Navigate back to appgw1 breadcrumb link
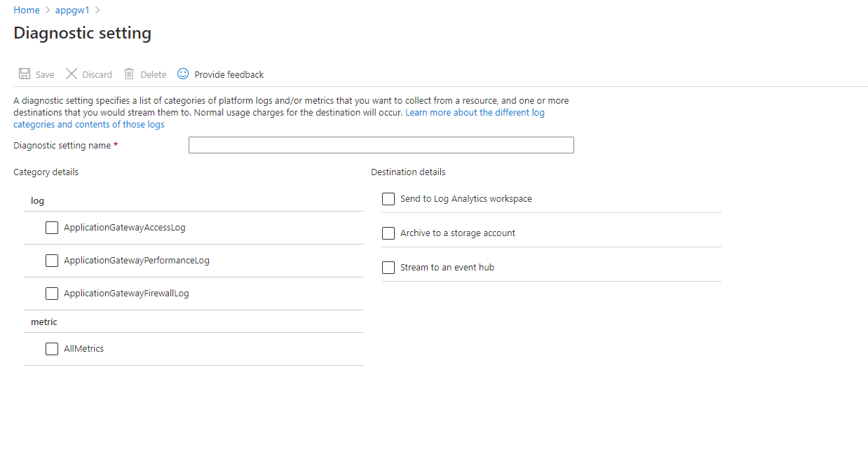Image resolution: width=868 pixels, height=454 pixels. click(x=72, y=11)
